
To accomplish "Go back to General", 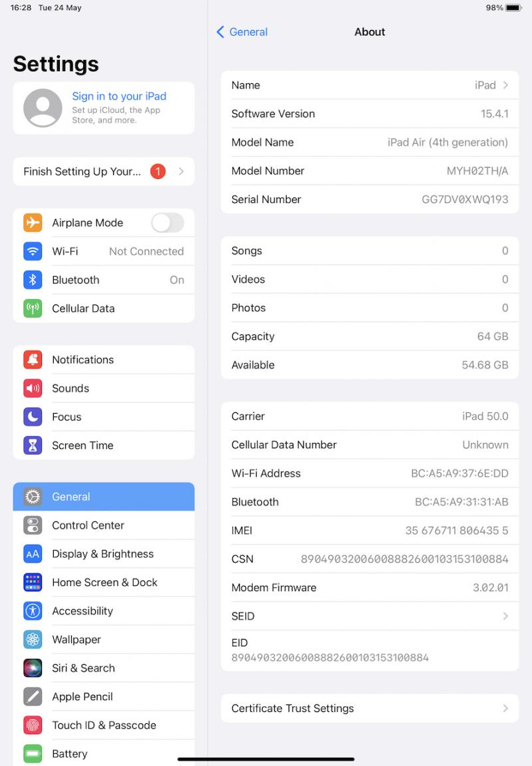I will (242, 32).
